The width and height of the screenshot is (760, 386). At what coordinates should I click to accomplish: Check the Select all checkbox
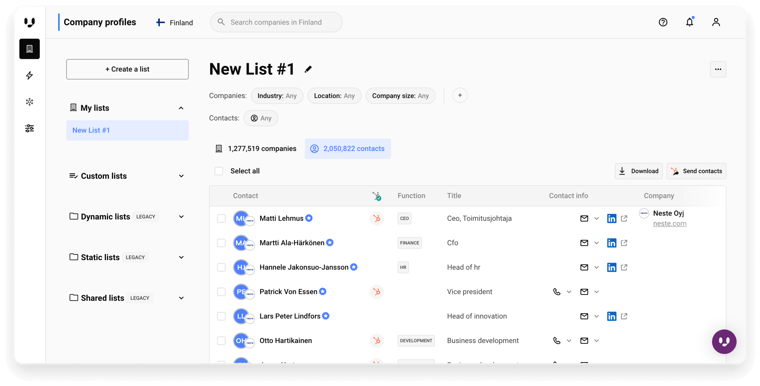click(219, 171)
